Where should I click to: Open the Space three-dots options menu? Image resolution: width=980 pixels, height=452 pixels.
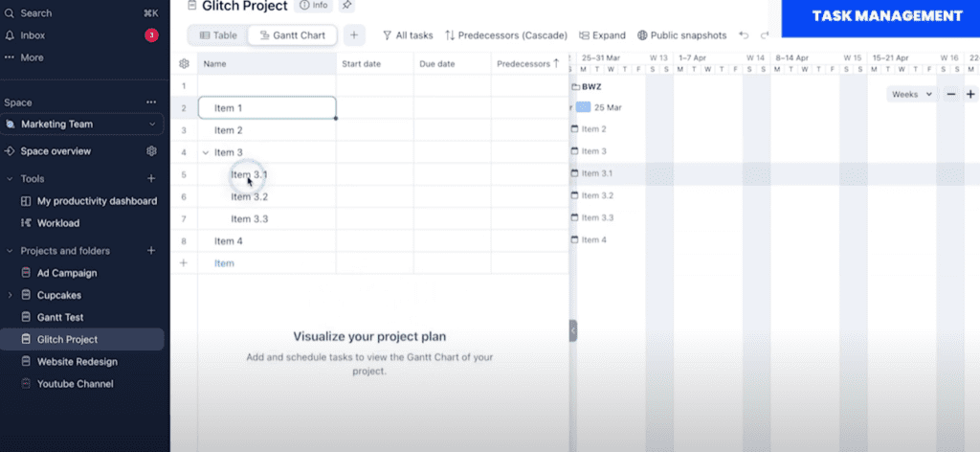click(x=151, y=102)
